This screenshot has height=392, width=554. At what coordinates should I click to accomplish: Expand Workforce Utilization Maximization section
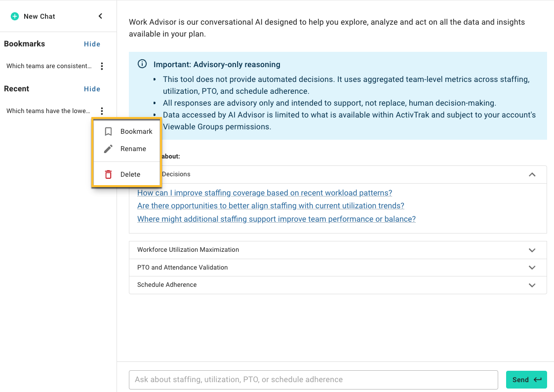tap(338, 250)
